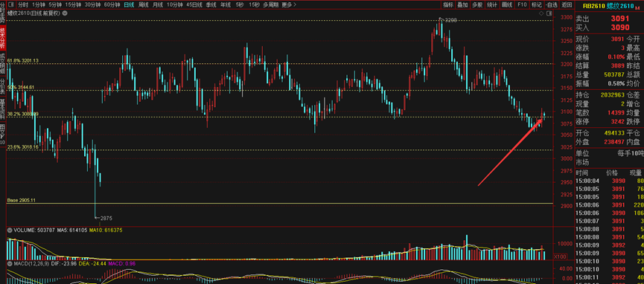Screen dimensions: 644x284
Task: Click the 叠加 overlay button
Action: (462, 5)
